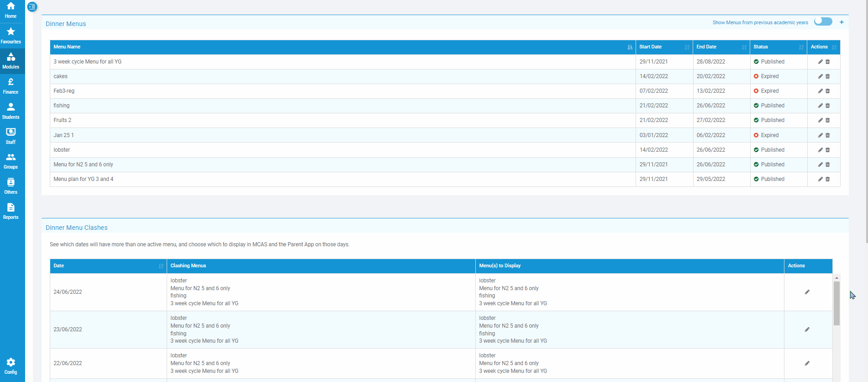Image resolution: width=868 pixels, height=382 pixels.
Task: Sort clashes by Date column
Action: (161, 266)
